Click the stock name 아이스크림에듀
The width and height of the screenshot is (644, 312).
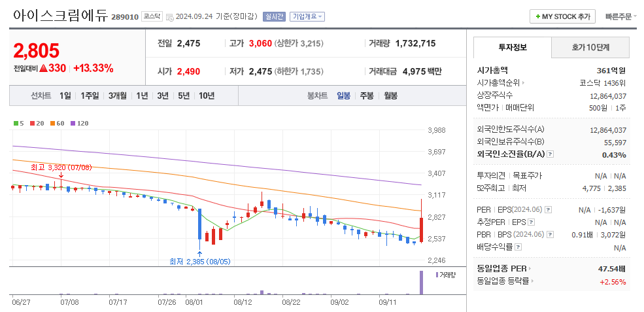coord(60,16)
